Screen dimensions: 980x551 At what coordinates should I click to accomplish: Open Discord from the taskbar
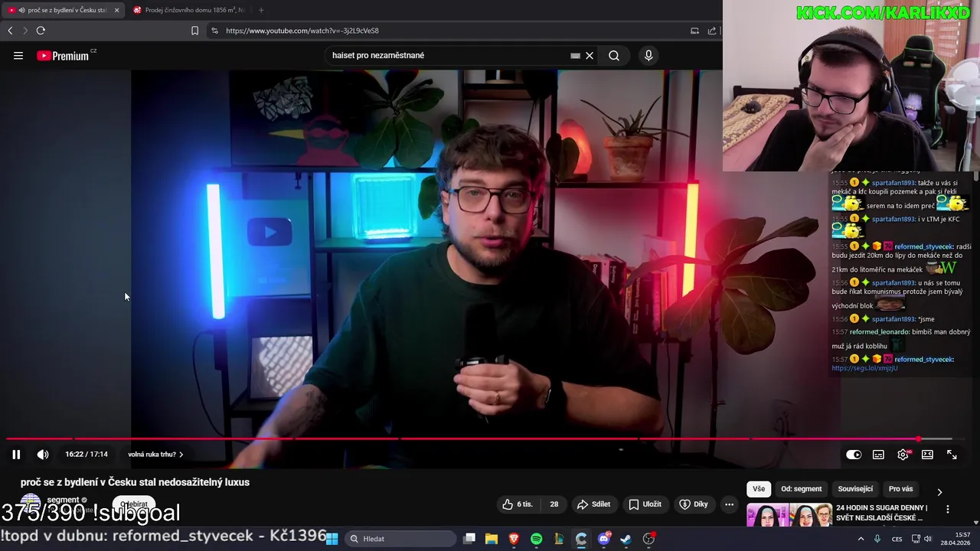click(x=604, y=539)
